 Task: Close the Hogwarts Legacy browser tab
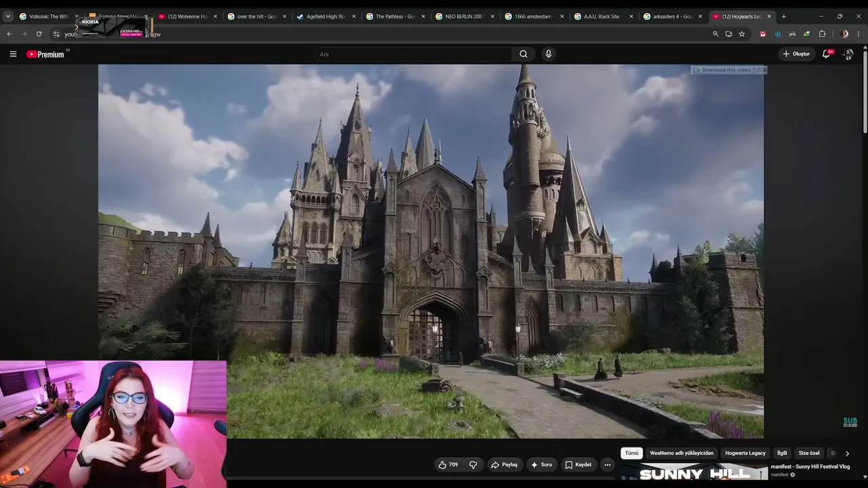coord(770,16)
